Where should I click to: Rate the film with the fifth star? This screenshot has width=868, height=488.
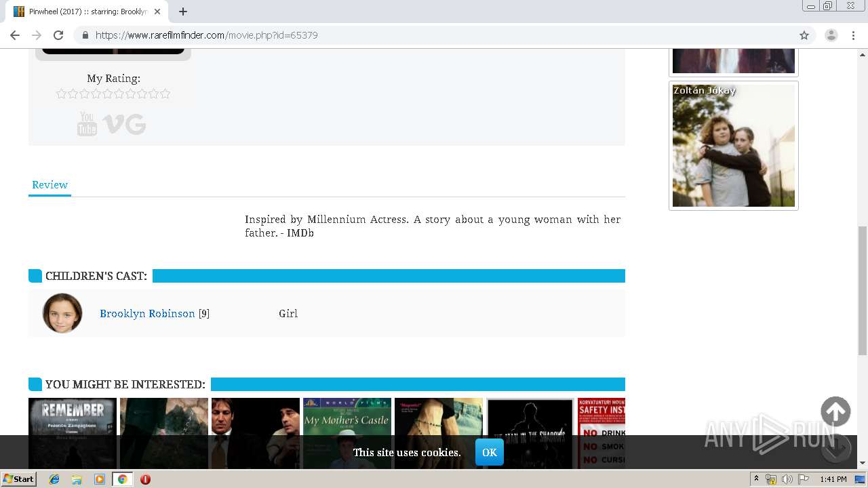(x=107, y=94)
